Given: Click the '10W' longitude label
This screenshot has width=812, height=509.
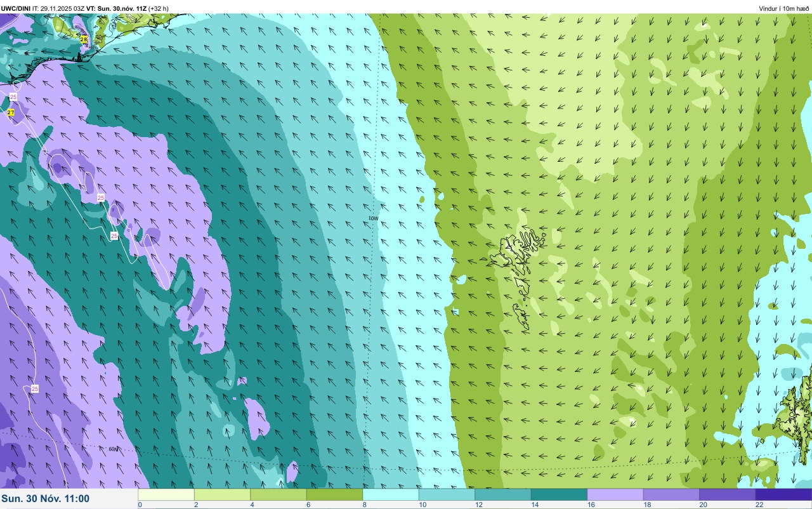Looking at the screenshot, I should tap(373, 218).
